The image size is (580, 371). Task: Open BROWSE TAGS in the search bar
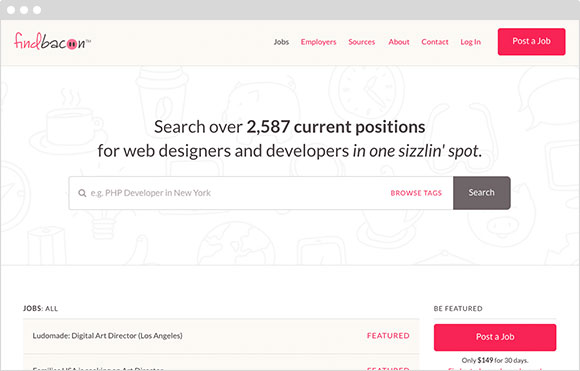(416, 193)
